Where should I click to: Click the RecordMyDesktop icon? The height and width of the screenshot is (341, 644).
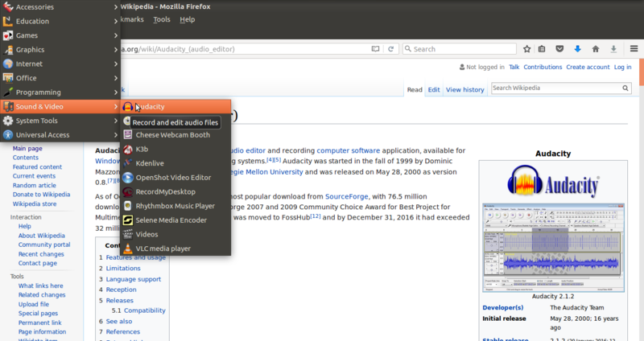coord(128,191)
